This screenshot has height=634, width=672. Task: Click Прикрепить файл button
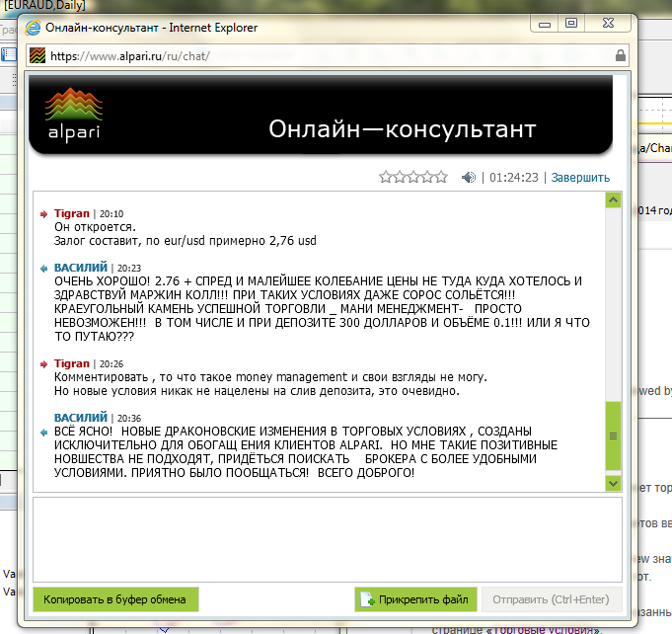[415, 599]
